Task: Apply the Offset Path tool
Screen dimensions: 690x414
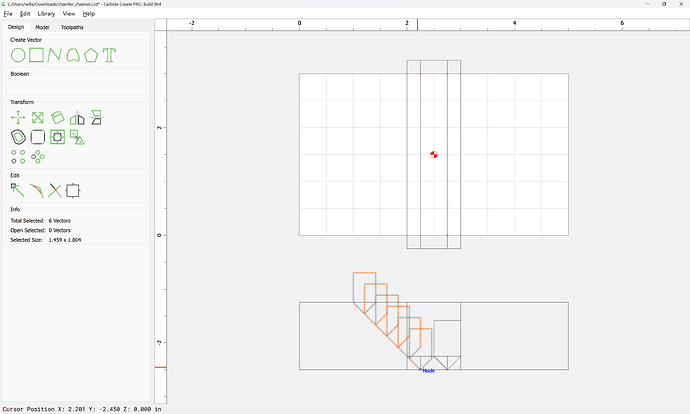Action: click(x=18, y=137)
